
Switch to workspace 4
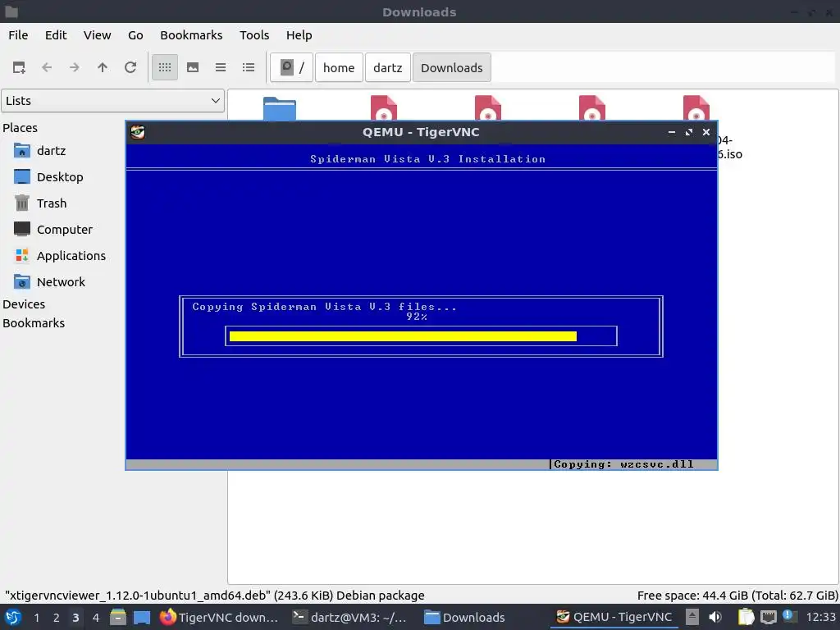tap(96, 618)
